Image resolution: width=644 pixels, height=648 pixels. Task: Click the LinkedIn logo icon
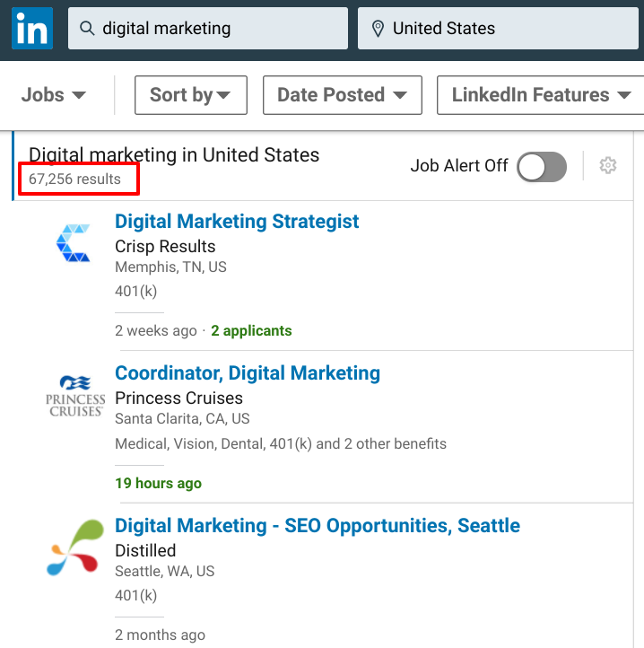point(32,29)
